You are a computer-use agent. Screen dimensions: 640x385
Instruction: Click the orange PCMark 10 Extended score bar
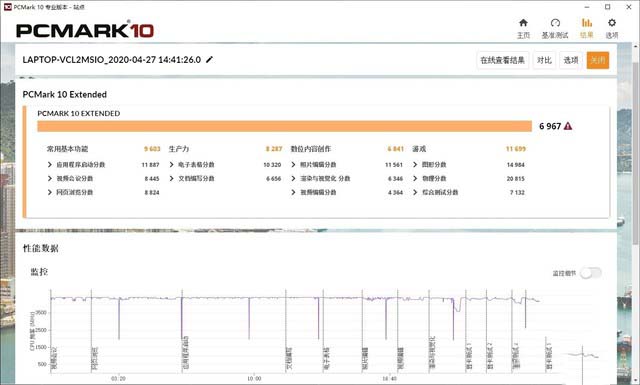(284, 126)
